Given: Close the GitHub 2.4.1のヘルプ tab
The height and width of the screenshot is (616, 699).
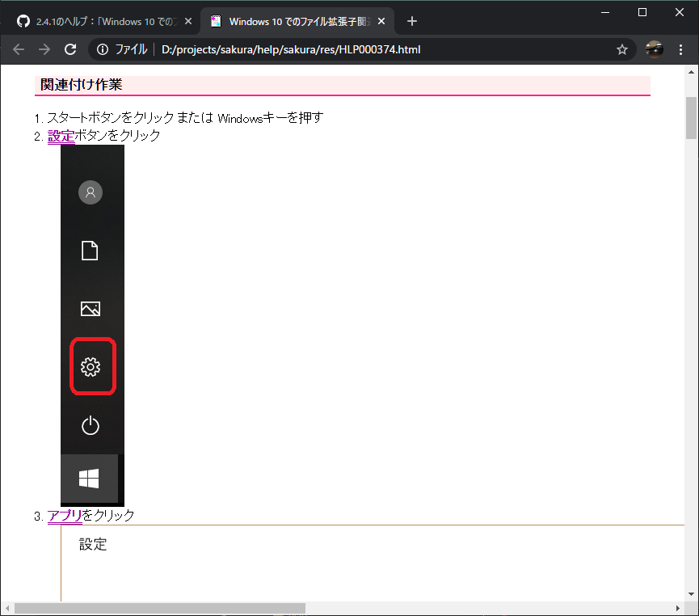Looking at the screenshot, I should pos(188,21).
